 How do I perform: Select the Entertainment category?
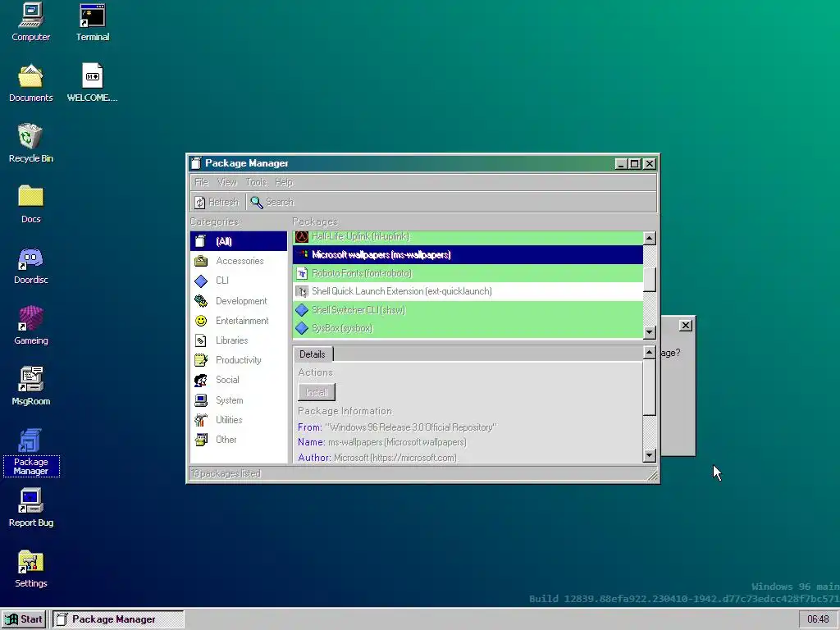[x=239, y=321]
